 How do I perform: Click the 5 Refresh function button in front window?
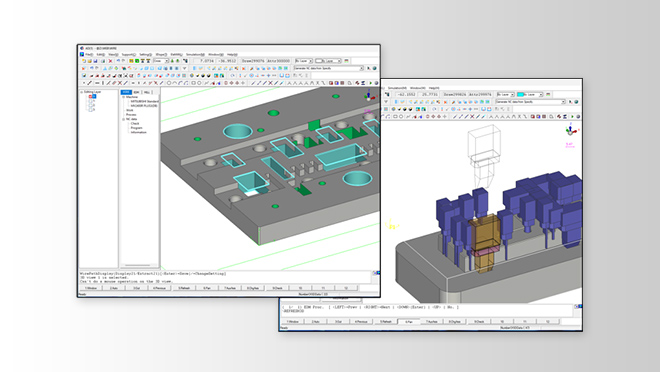tap(184, 288)
